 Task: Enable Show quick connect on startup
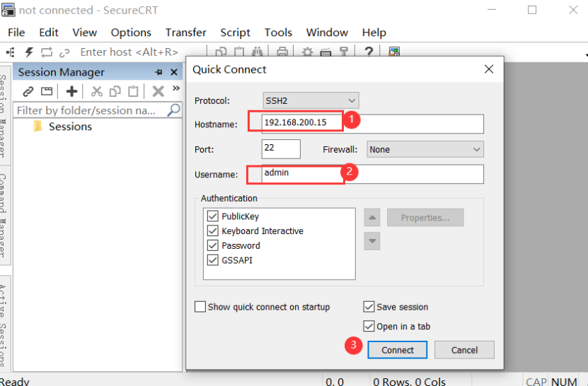coord(200,307)
